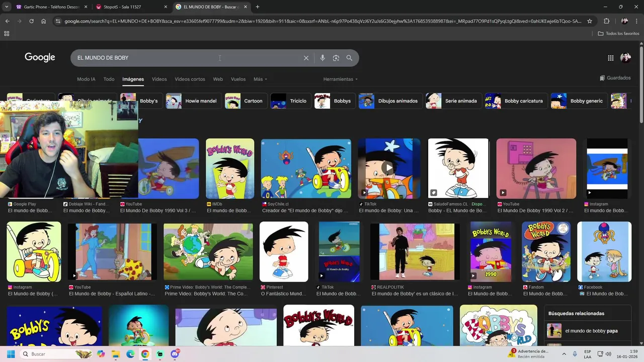Open a new browser tab
The height and width of the screenshot is (362, 644).
[x=257, y=7]
